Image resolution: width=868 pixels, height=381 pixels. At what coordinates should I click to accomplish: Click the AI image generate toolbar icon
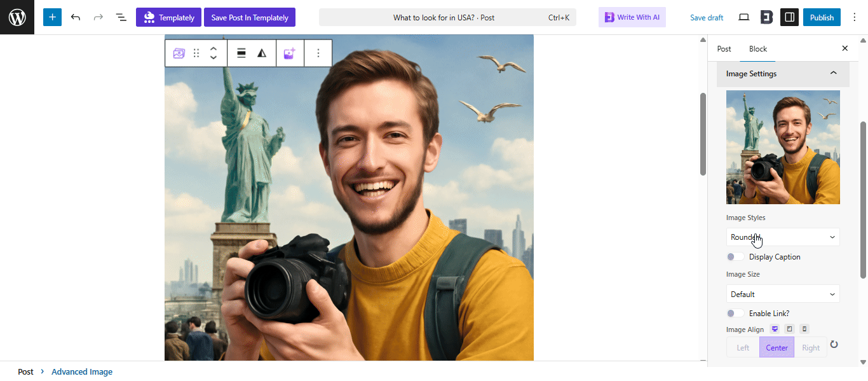(290, 53)
